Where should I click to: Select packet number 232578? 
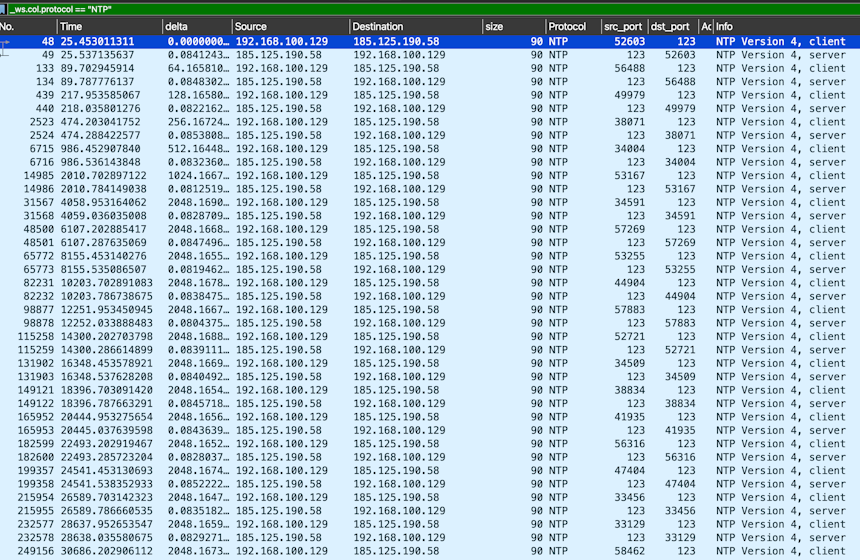pyautogui.click(x=430, y=538)
